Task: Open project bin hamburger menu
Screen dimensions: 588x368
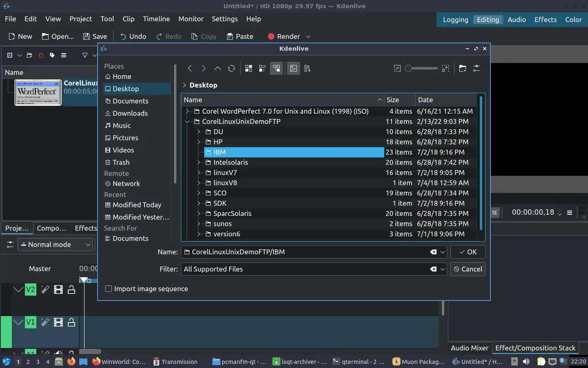Action: click(64, 55)
